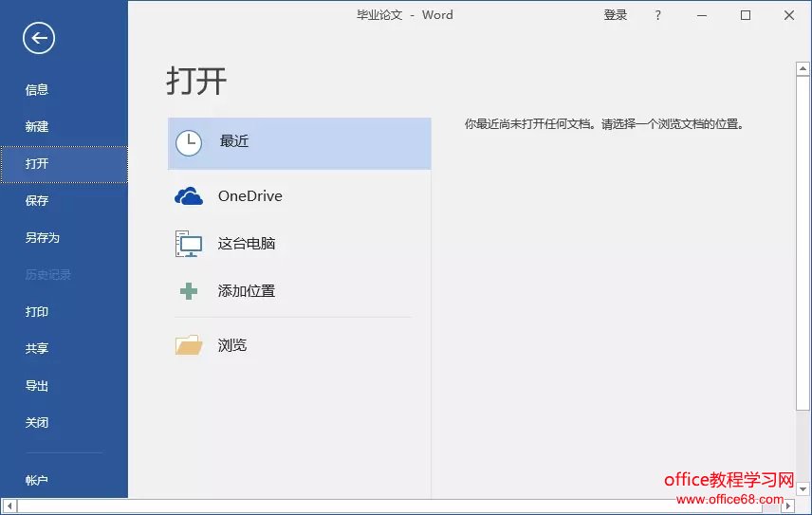Click the OneDrive cloud icon
812x515 pixels.
(189, 196)
